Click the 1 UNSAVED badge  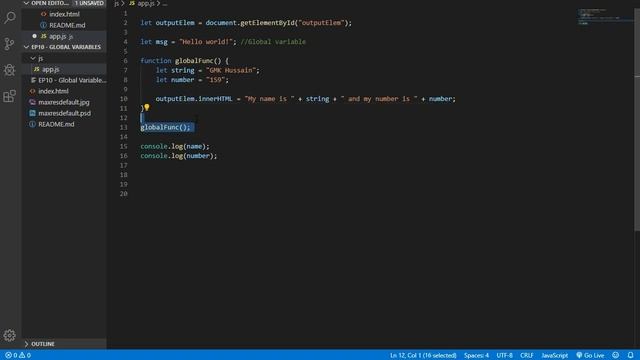[x=89, y=3]
